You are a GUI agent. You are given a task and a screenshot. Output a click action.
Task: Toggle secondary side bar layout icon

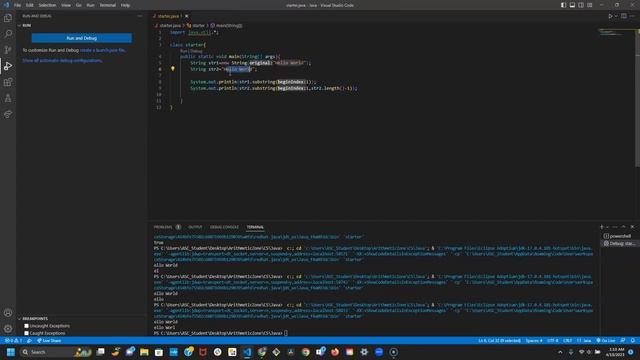coord(581,5)
